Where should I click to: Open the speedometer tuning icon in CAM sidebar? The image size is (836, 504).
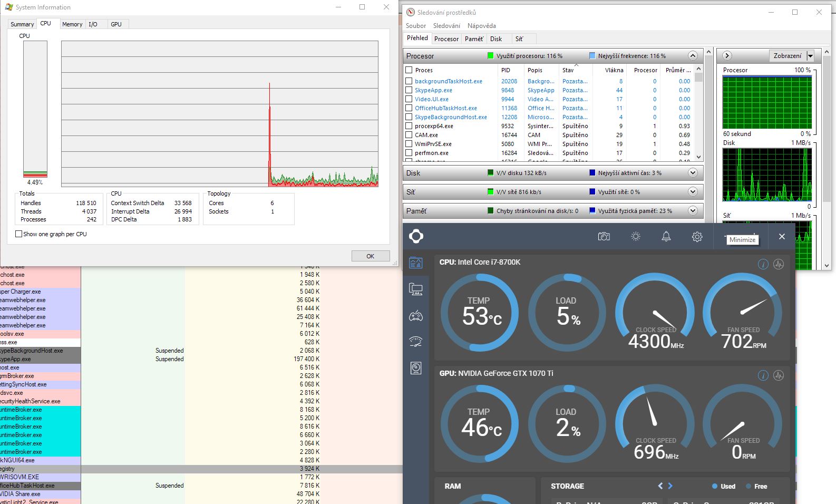(416, 342)
